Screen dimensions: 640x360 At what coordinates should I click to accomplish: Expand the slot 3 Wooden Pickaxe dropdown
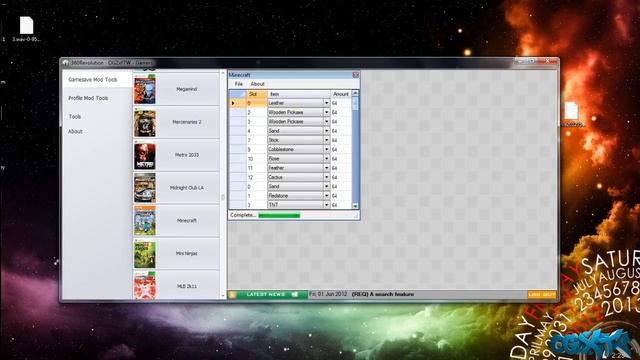pos(326,122)
